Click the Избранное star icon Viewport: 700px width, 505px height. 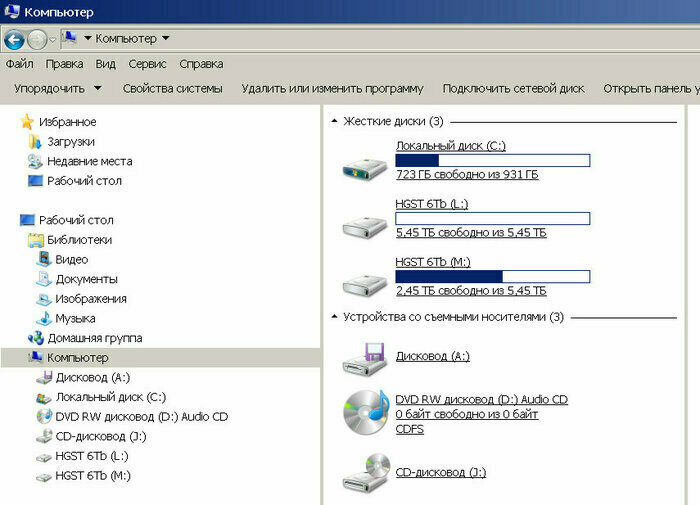[x=27, y=121]
